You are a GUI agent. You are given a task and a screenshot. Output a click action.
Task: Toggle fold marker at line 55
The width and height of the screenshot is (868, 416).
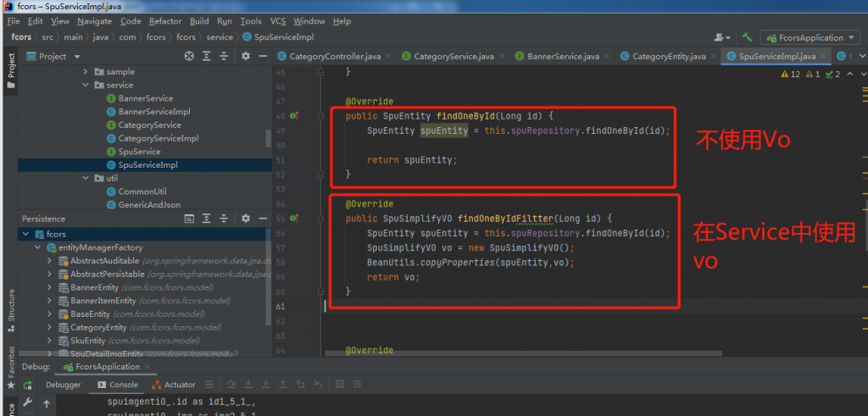click(320, 219)
